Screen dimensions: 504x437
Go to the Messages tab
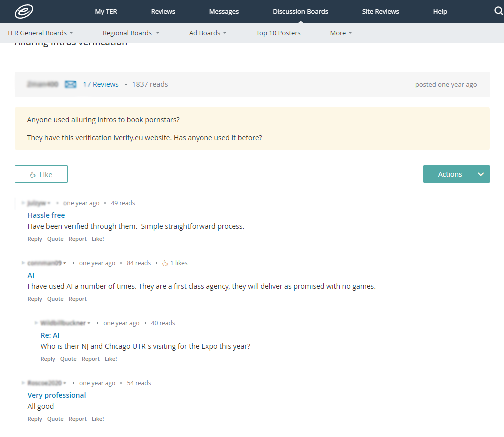[224, 11]
